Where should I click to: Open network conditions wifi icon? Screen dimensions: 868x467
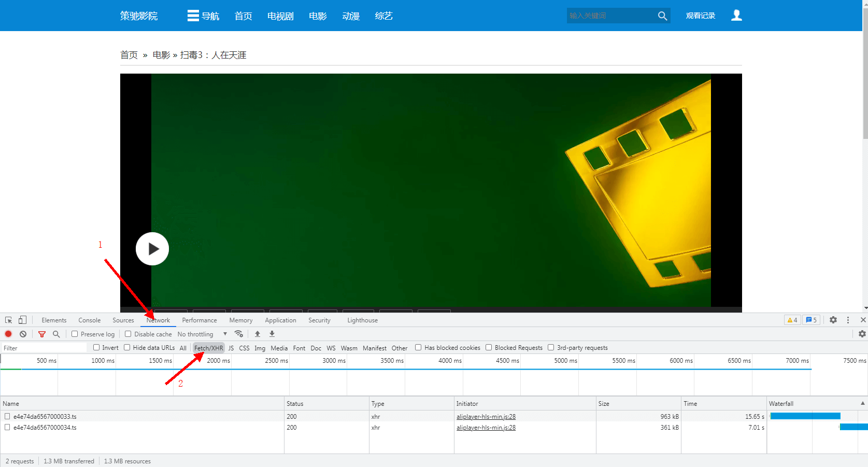pyautogui.click(x=239, y=334)
